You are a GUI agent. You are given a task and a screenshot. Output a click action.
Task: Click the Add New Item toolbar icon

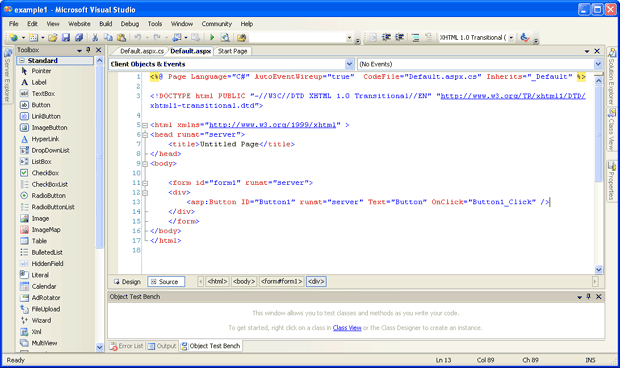click(x=34, y=38)
